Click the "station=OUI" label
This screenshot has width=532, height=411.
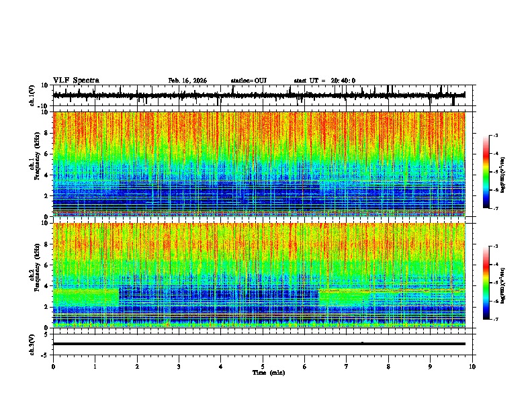[249, 81]
